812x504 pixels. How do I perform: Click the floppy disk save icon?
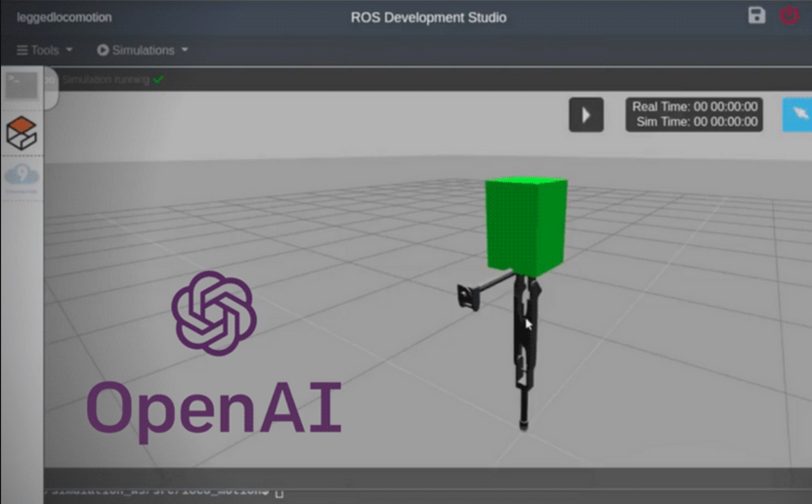756,15
